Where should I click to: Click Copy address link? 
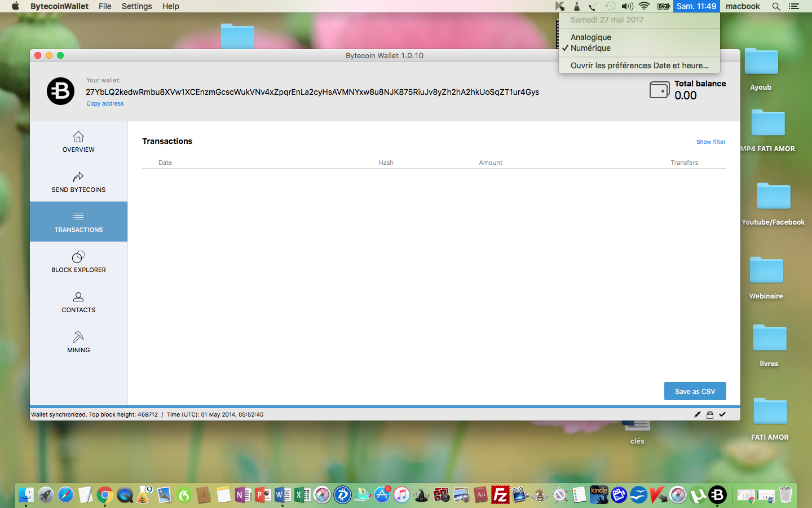[105, 104]
